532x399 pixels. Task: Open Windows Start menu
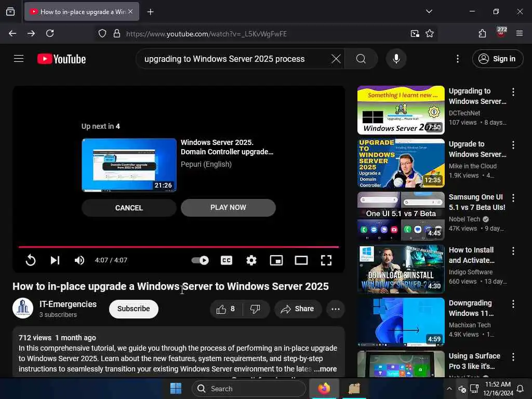pyautogui.click(x=176, y=389)
